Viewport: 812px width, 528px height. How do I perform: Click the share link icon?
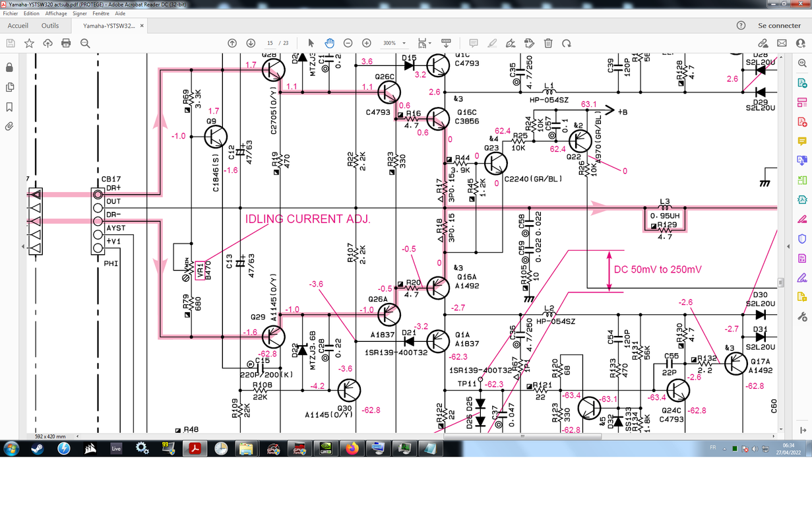tap(763, 43)
